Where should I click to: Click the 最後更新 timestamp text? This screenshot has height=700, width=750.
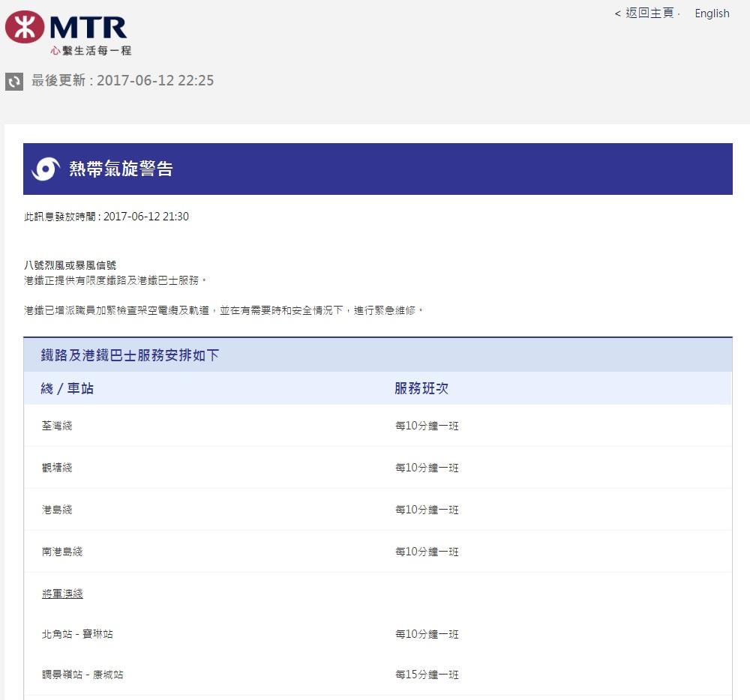click(122, 81)
